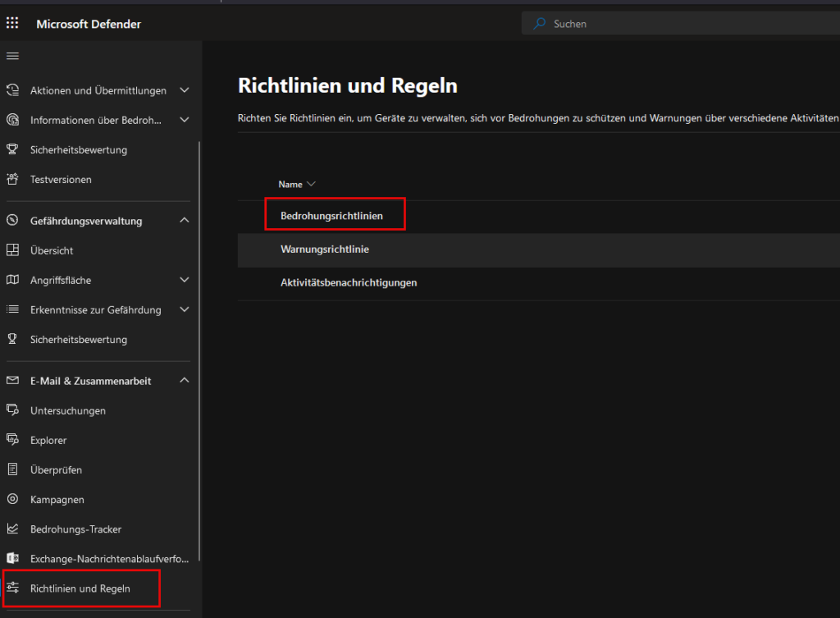Image resolution: width=840 pixels, height=618 pixels.
Task: Click the Untersuchungen icon
Action: coord(12,410)
